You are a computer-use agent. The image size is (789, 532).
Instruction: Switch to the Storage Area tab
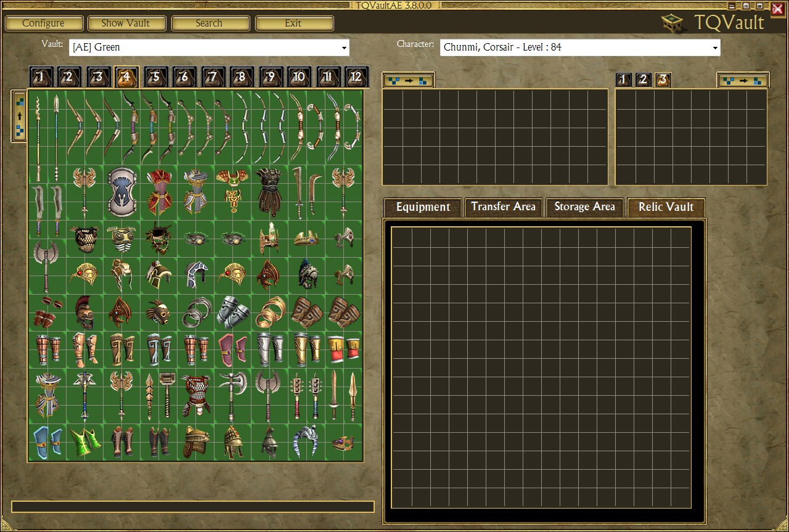coord(584,207)
